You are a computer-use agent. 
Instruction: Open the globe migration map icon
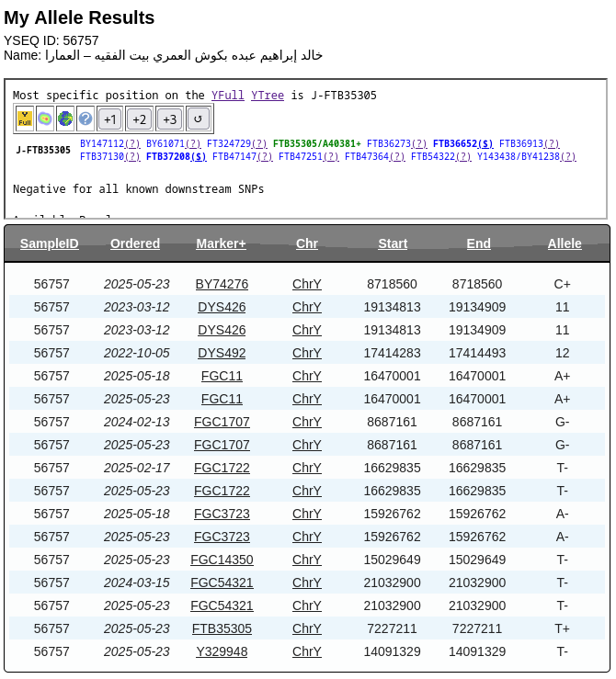[x=65, y=119]
